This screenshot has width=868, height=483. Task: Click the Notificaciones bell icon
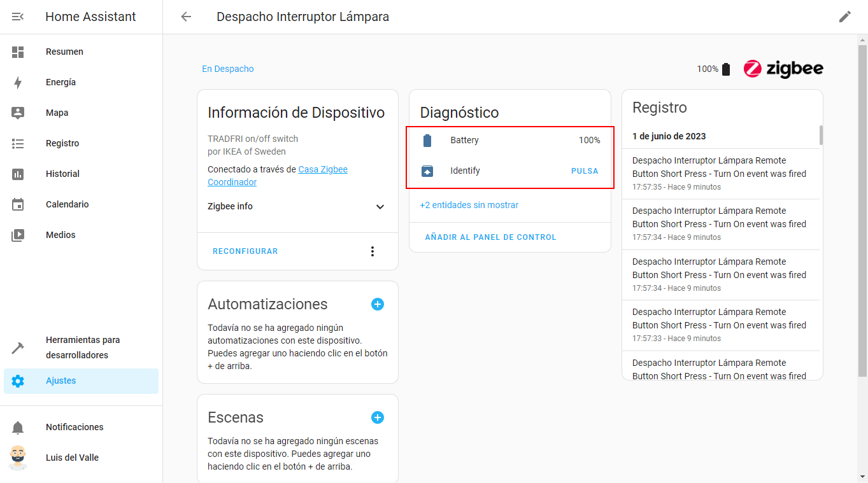(x=18, y=427)
